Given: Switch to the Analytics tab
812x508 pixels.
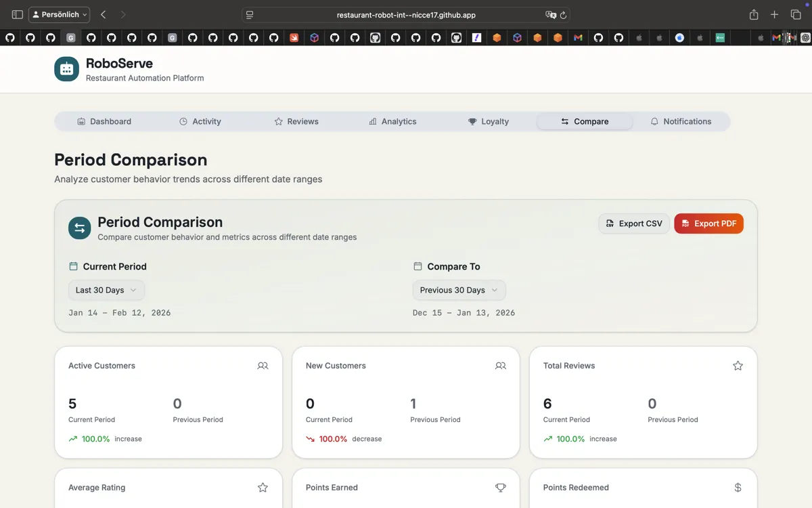Looking at the screenshot, I should [x=392, y=121].
